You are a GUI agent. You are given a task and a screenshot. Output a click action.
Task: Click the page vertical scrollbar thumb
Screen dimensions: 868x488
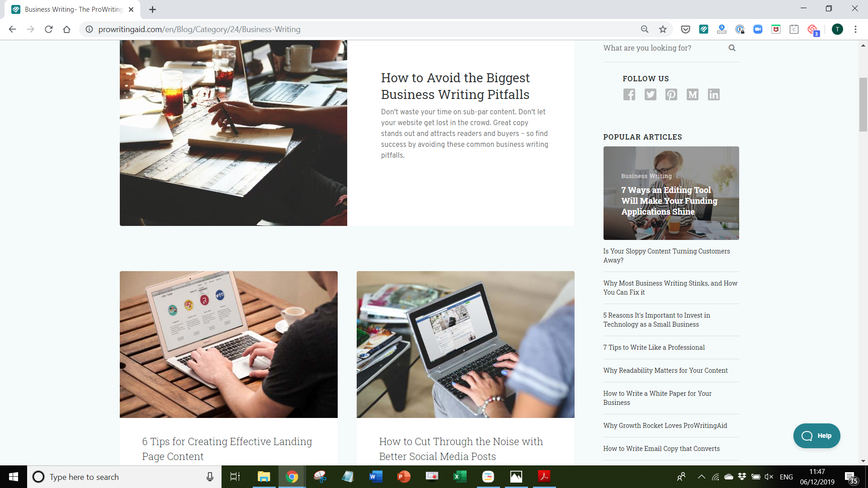pos(863,104)
